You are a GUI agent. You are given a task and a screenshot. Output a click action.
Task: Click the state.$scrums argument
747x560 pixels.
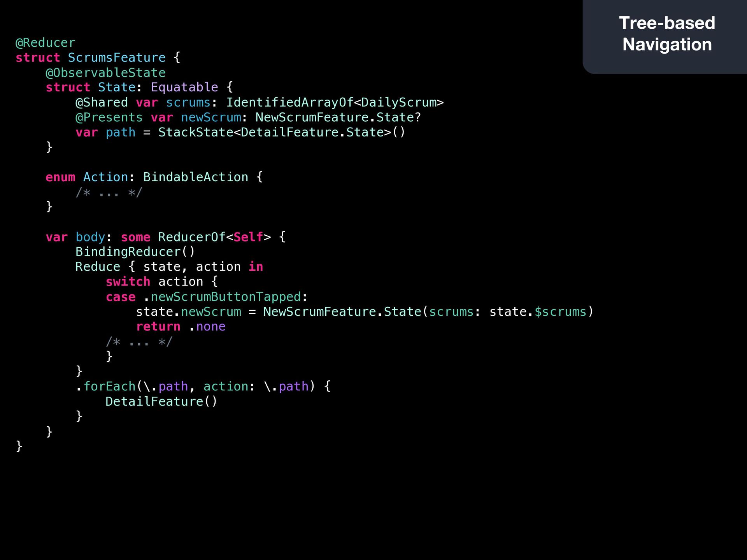coord(538,312)
